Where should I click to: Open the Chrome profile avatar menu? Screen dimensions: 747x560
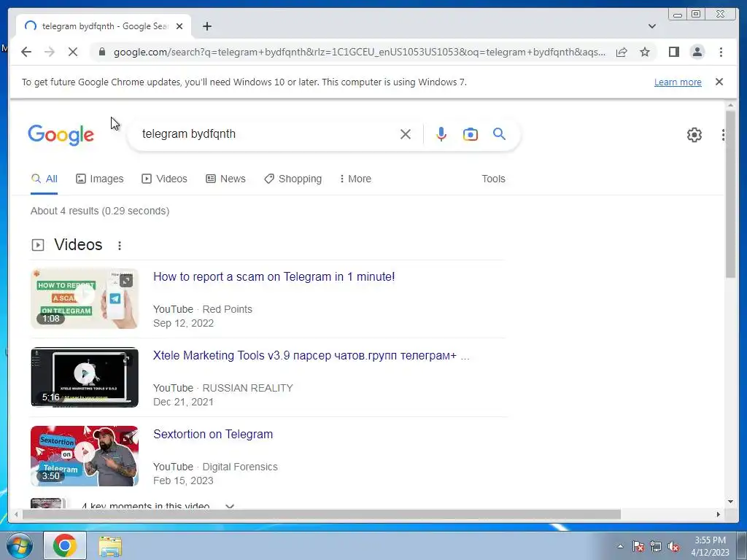tap(697, 52)
